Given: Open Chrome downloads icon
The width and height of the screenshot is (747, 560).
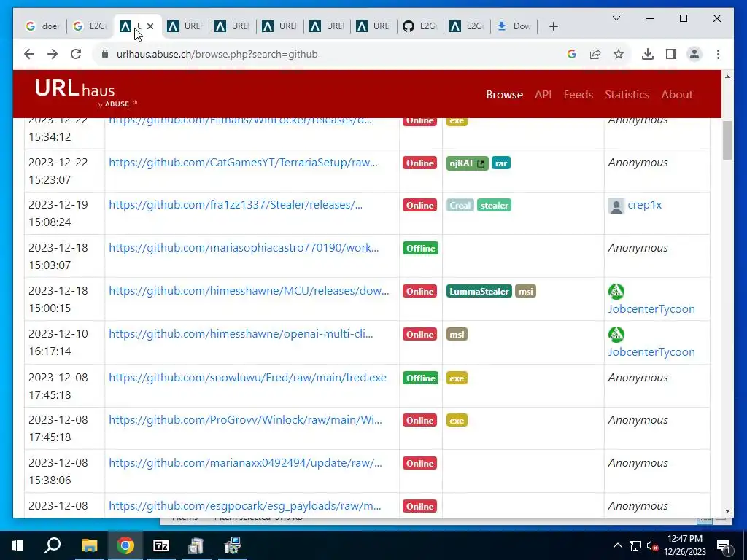Looking at the screenshot, I should (x=648, y=54).
